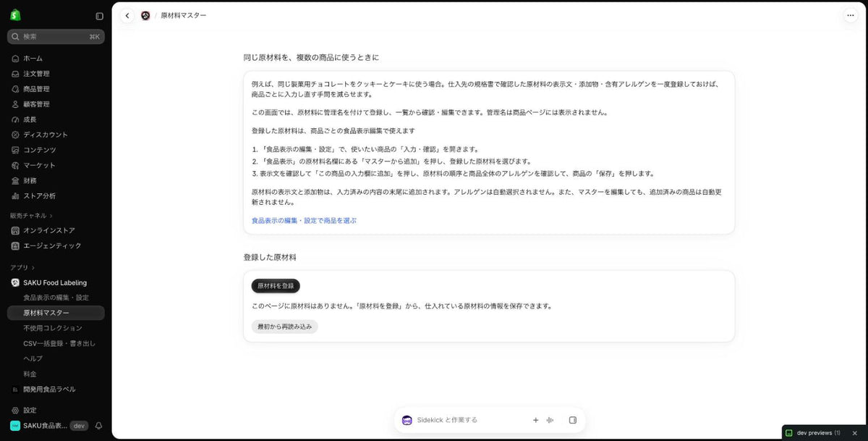868x441 pixels.
Task: Open the 検索 search field
Action: 56,36
